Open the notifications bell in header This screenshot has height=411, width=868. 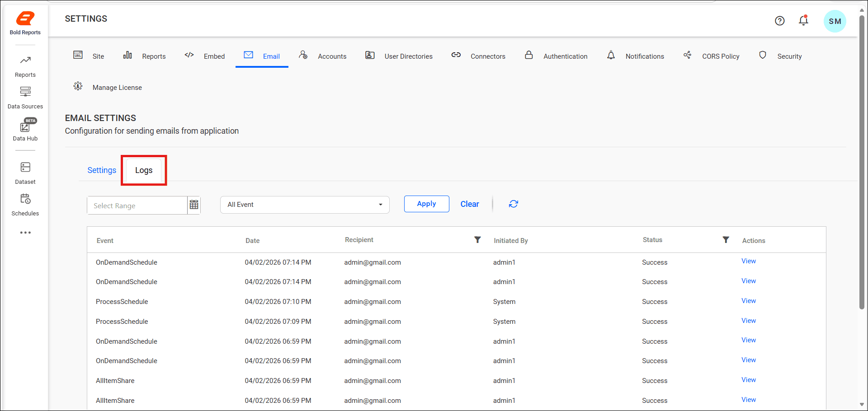point(803,20)
